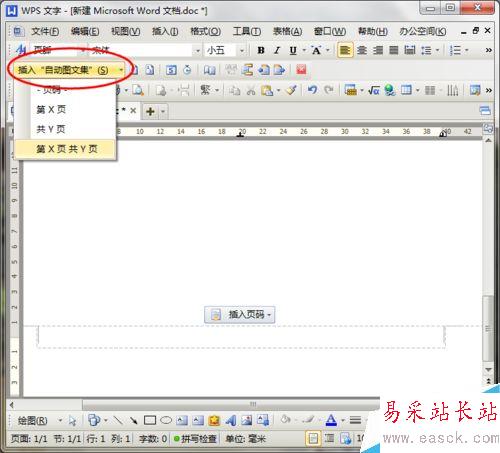Click the Cut scissors icon

pos(251,90)
